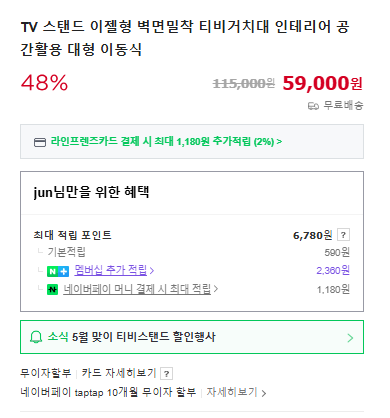
Task: Click the chevron after taptap 자세히보기
Action: click(x=264, y=393)
